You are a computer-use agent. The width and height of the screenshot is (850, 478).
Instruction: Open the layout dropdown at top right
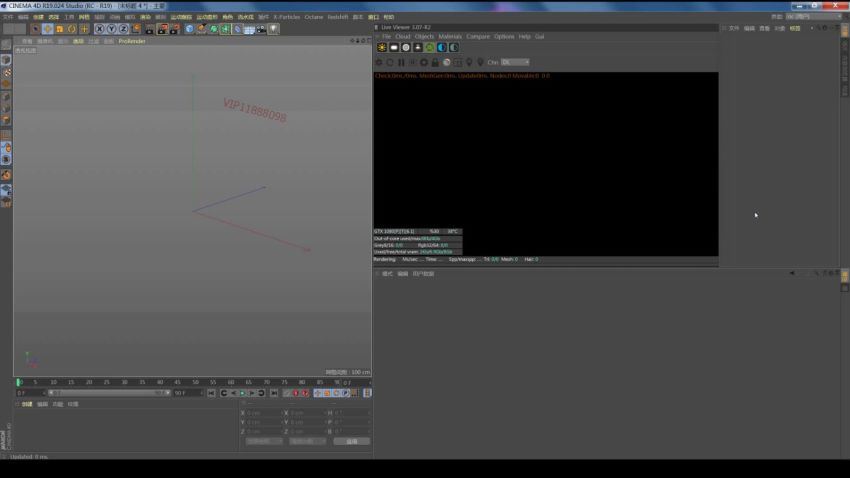tap(814, 17)
